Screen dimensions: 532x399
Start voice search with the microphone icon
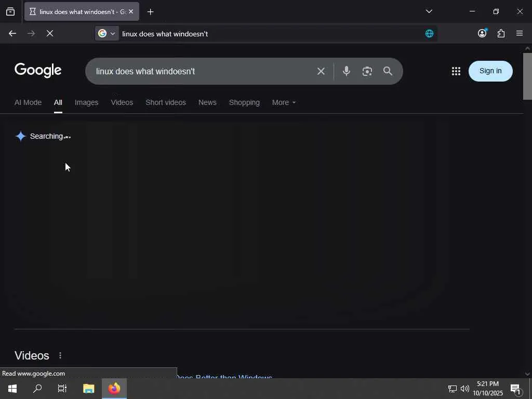[x=347, y=71]
